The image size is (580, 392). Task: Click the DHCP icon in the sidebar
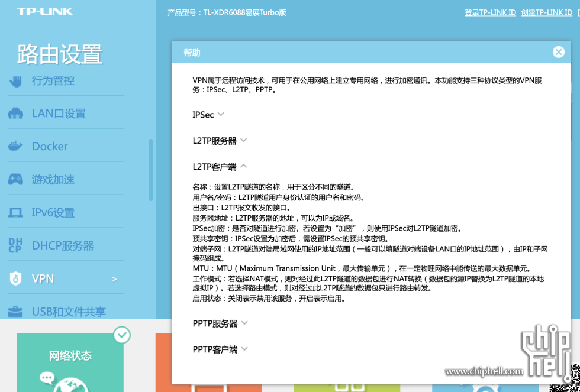[15, 245]
